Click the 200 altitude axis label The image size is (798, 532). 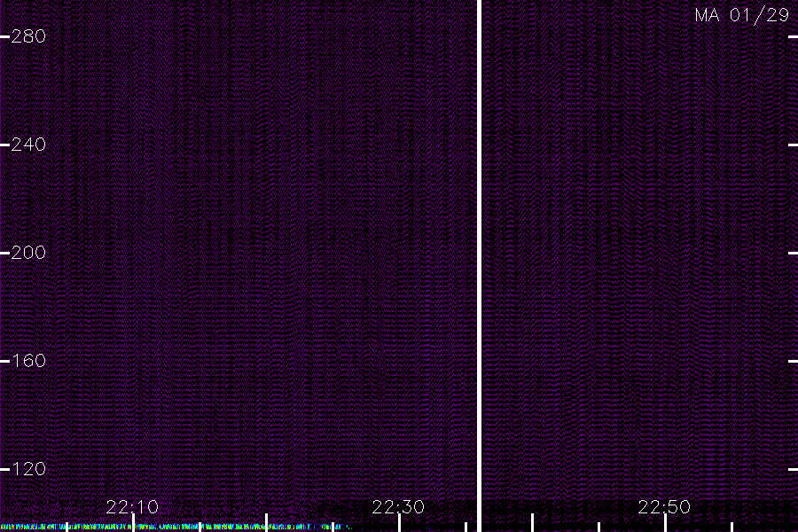[28, 253]
